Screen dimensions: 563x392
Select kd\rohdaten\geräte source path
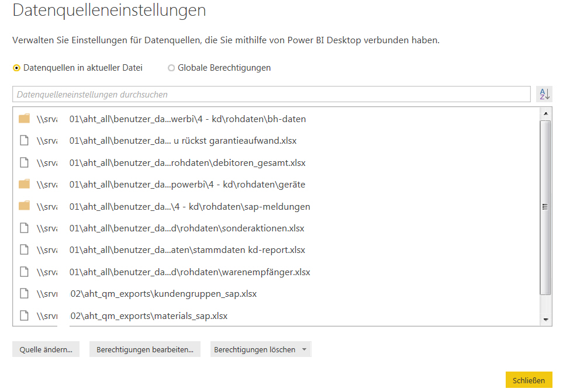[x=171, y=185]
